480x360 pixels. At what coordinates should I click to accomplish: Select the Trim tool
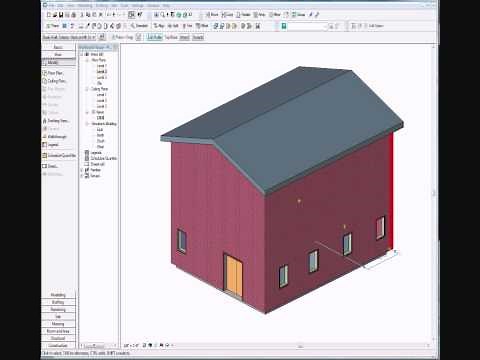click(x=188, y=26)
